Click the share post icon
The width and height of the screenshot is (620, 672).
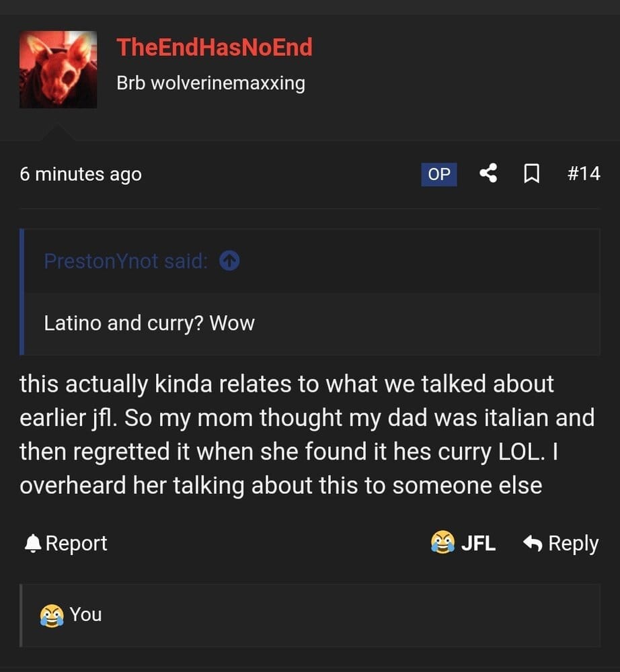488,173
